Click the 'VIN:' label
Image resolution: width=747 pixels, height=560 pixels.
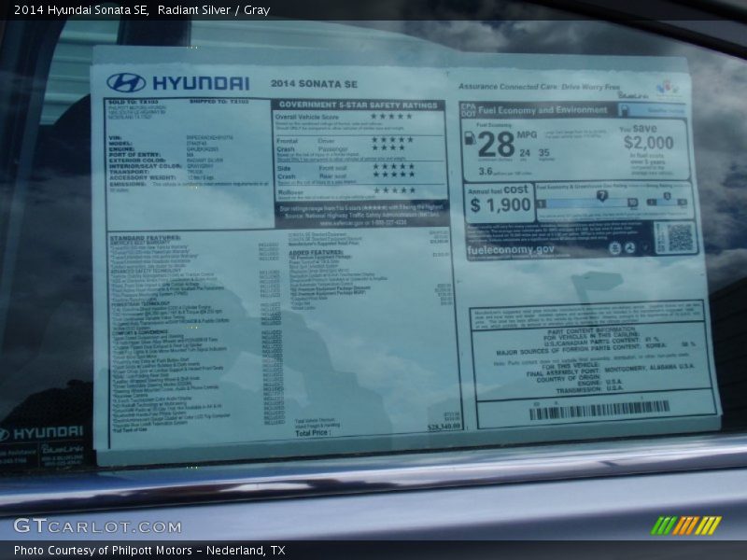click(x=115, y=138)
